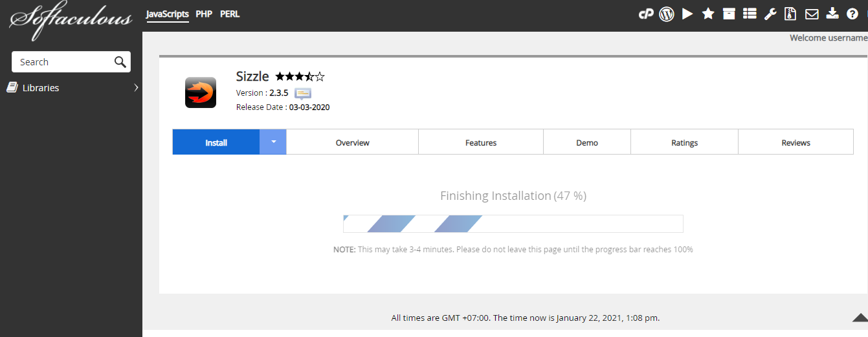868x337 pixels.
Task: Switch to the PHP category tab
Action: coord(204,14)
